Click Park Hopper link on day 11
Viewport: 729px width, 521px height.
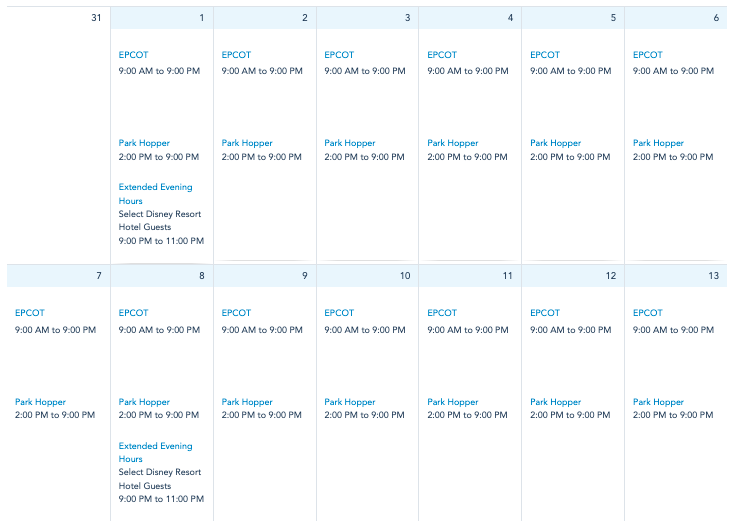pos(453,402)
